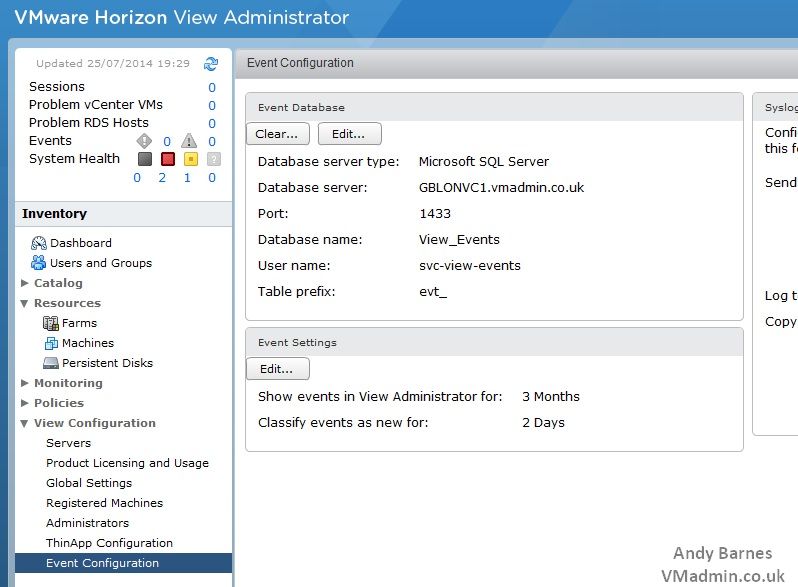Click the Machines label

pyautogui.click(x=88, y=343)
